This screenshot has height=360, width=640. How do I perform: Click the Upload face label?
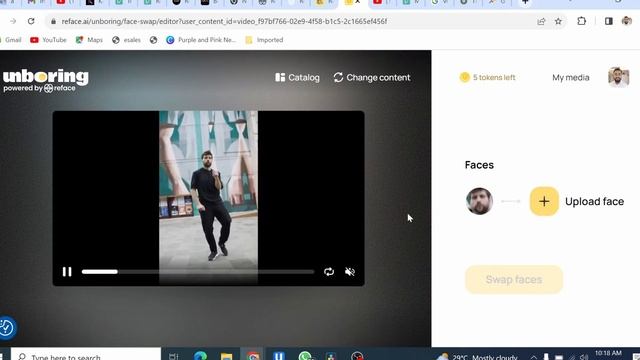point(594,201)
